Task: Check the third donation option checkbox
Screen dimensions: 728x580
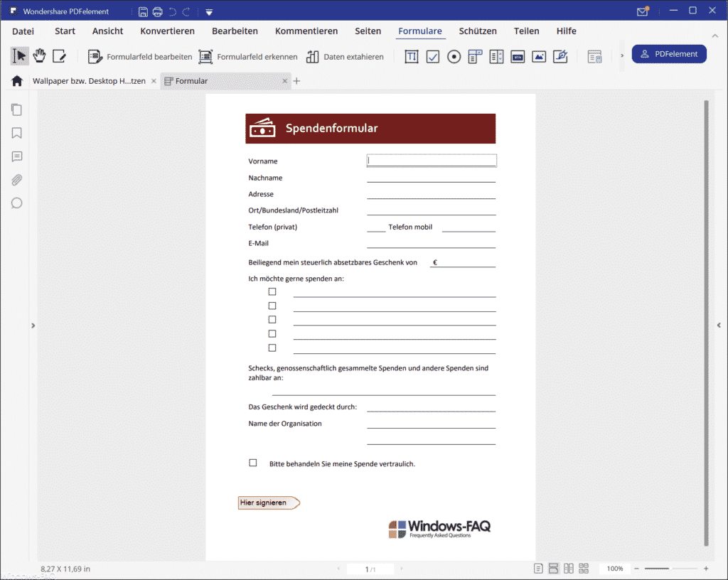Action: point(272,320)
